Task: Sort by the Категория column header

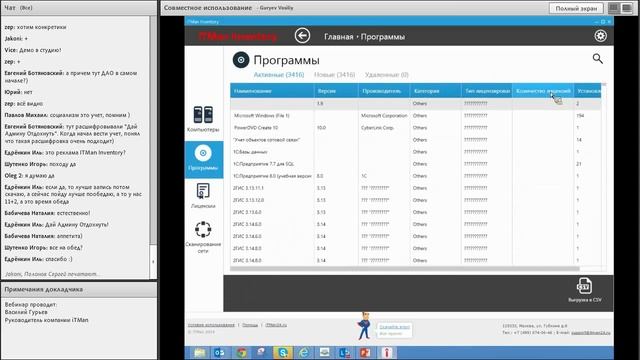Action: point(436,91)
